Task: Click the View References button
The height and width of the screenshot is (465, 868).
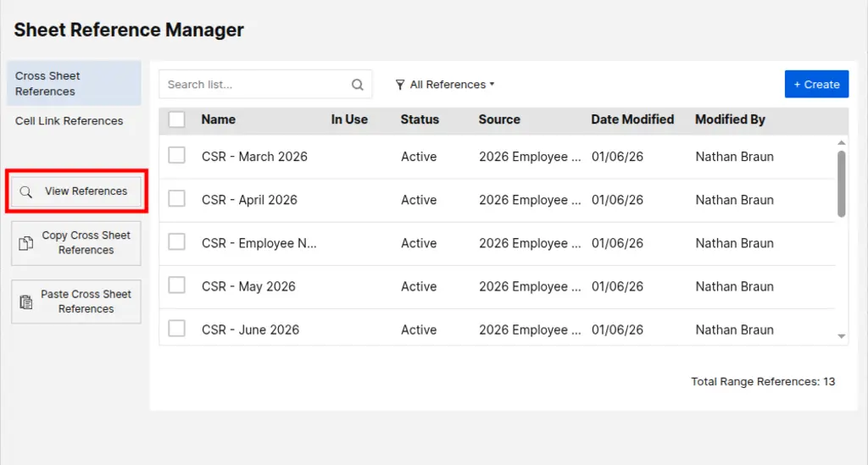Action: click(75, 191)
